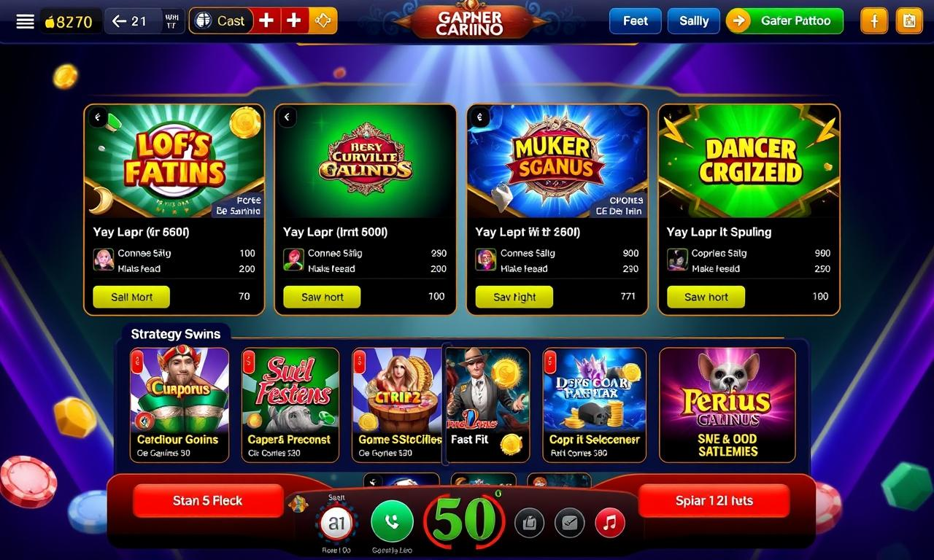Click the big green 50 dial
The image size is (934, 560).
(x=463, y=520)
